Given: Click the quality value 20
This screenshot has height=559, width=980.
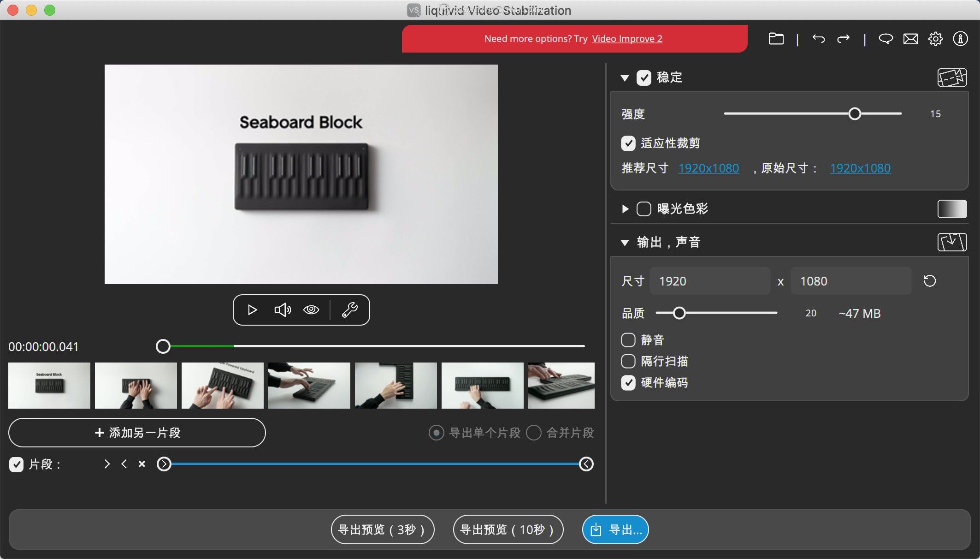Looking at the screenshot, I should [x=811, y=313].
